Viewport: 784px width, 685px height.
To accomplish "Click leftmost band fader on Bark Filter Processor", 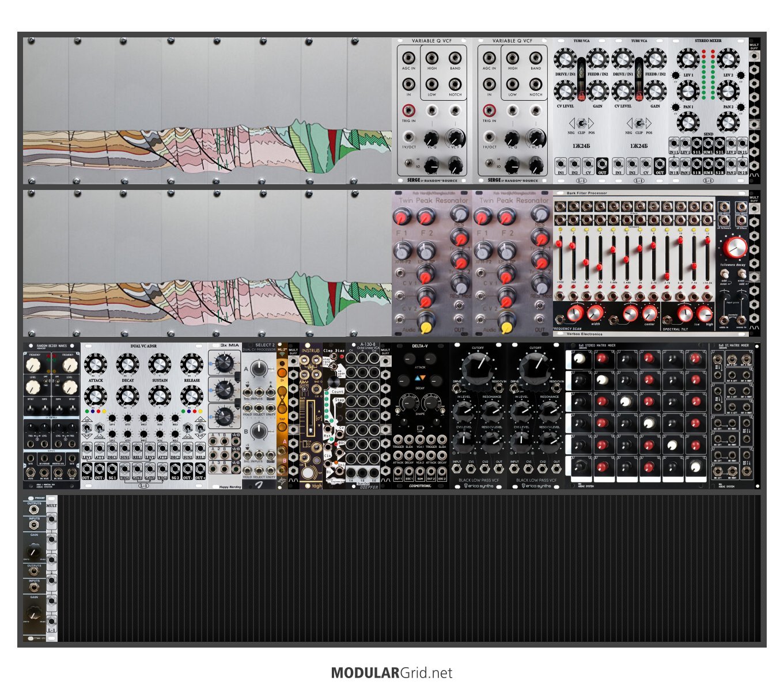I will 560,244.
